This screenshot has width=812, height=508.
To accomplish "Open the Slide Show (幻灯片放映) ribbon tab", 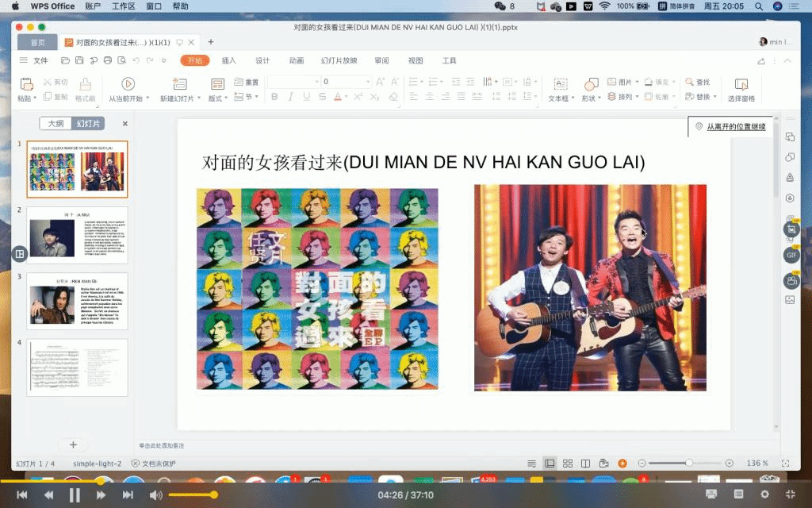I will 339,60.
